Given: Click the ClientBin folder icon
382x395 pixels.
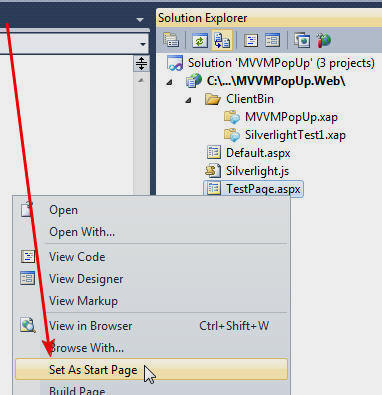Looking at the screenshot, I should tap(213, 99).
